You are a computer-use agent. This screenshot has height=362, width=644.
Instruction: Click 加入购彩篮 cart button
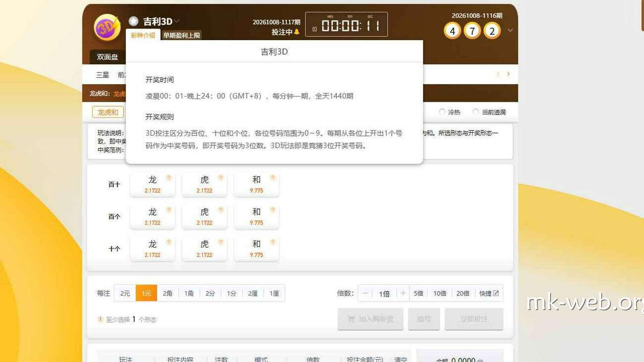click(370, 319)
